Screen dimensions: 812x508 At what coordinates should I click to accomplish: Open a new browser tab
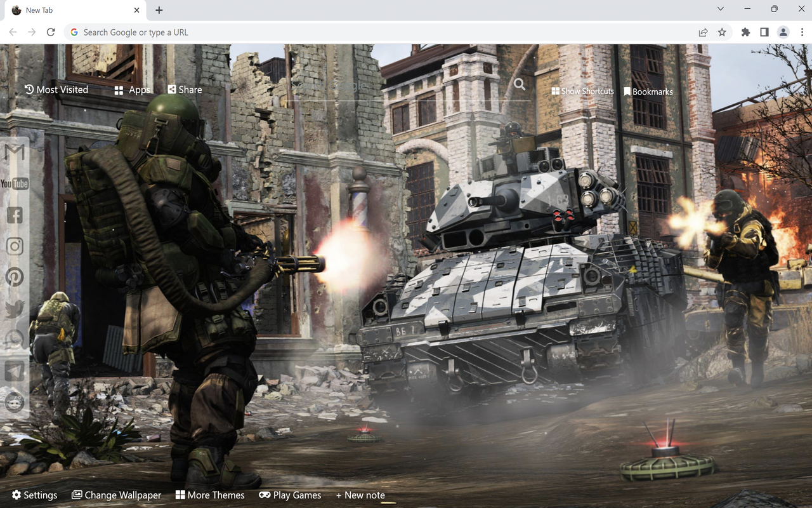tap(159, 10)
